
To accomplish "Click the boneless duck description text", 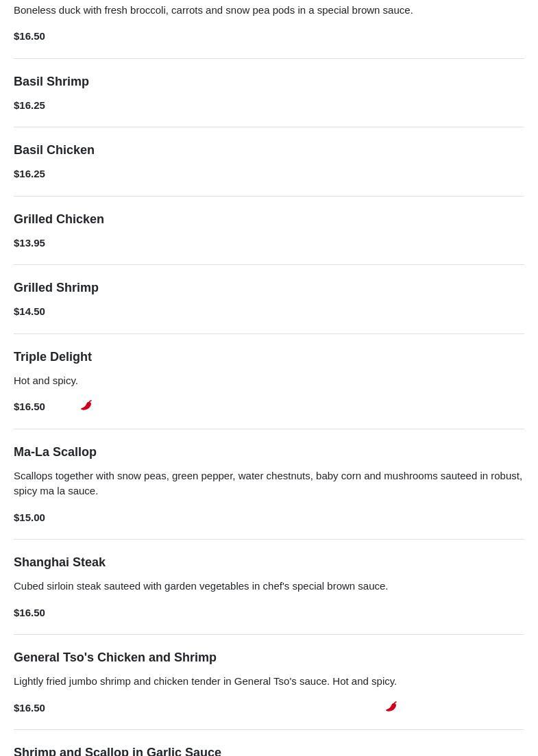I will 213,10.
